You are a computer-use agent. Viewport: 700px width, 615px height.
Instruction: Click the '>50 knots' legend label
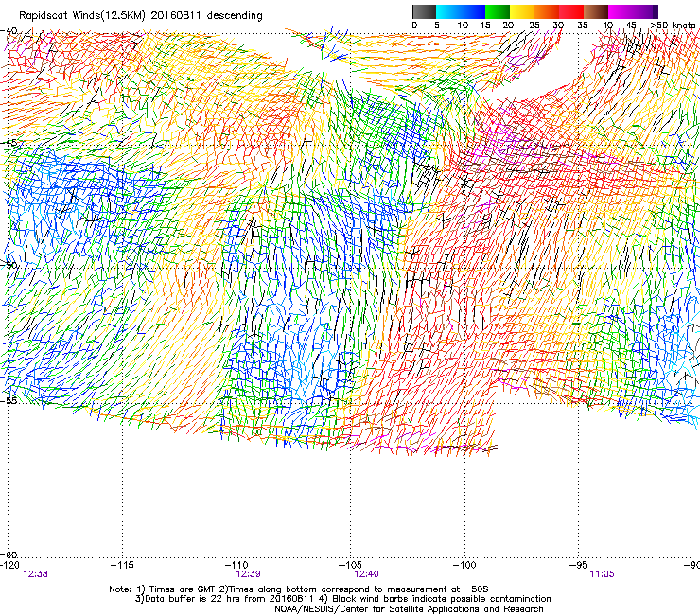[673, 26]
